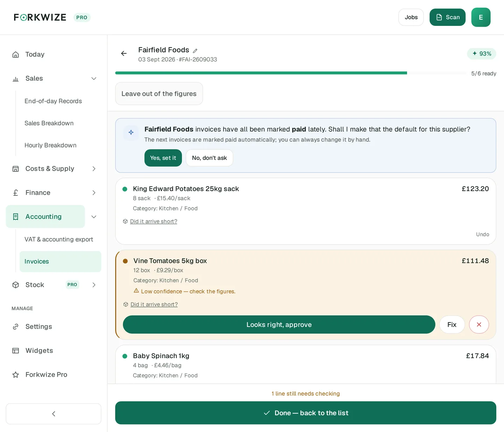The width and height of the screenshot is (504, 432).
Task: Open the user avatar E menu
Action: pyautogui.click(x=481, y=17)
